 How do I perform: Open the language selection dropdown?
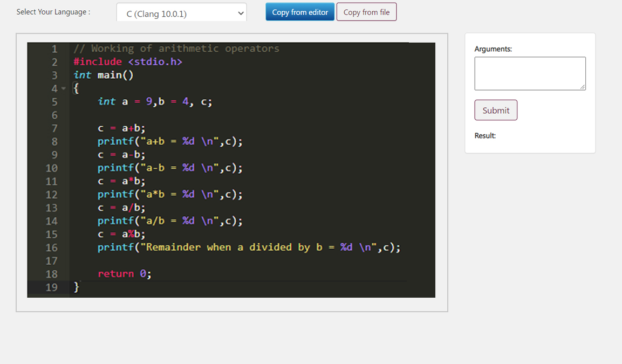[x=181, y=13]
